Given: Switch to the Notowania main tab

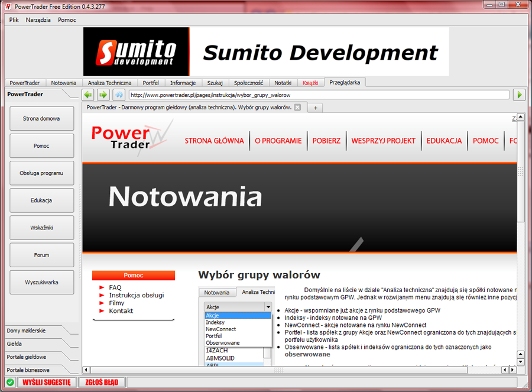Looking at the screenshot, I should (63, 83).
